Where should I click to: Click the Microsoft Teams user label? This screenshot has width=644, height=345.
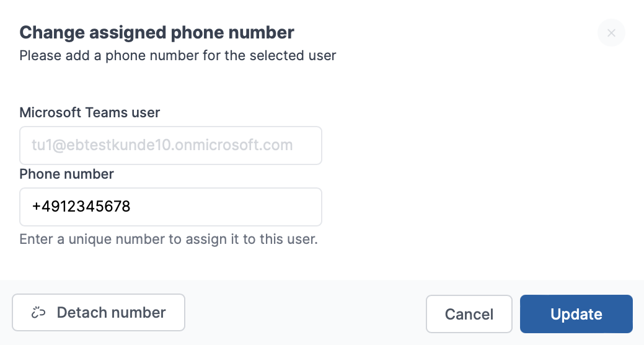(x=89, y=112)
